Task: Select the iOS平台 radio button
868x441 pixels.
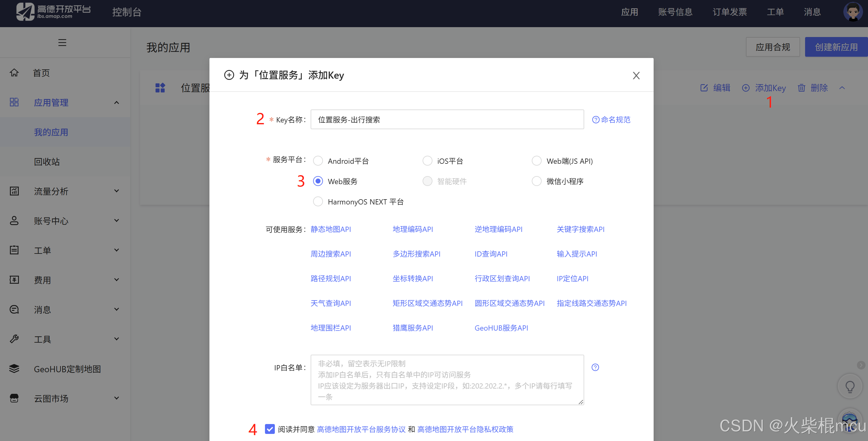Action: [x=427, y=161]
